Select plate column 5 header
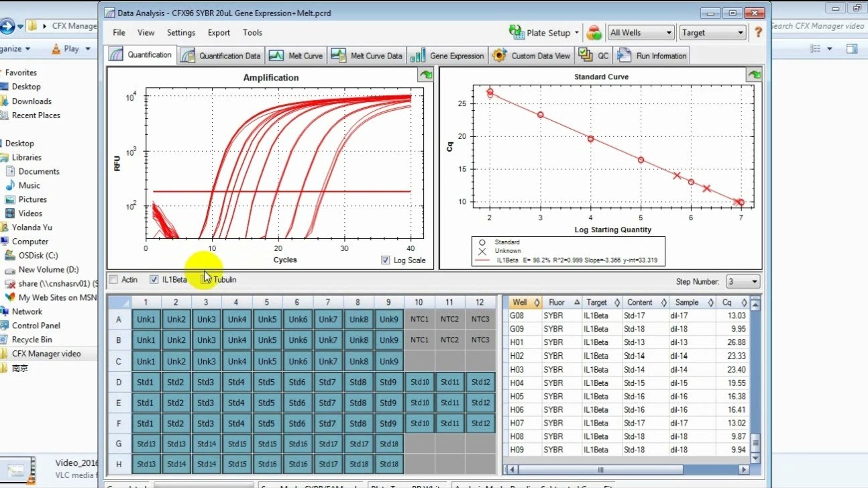This screenshot has height=488, width=868. coord(267,303)
